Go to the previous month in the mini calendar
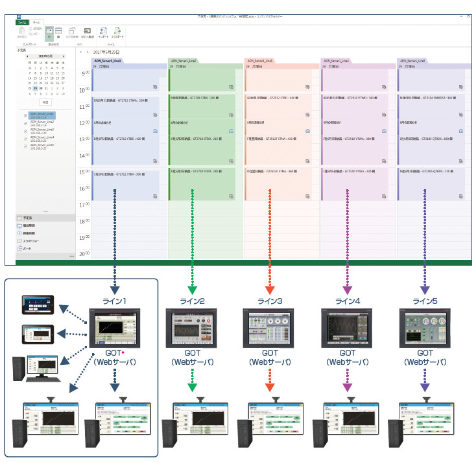 [28, 56]
